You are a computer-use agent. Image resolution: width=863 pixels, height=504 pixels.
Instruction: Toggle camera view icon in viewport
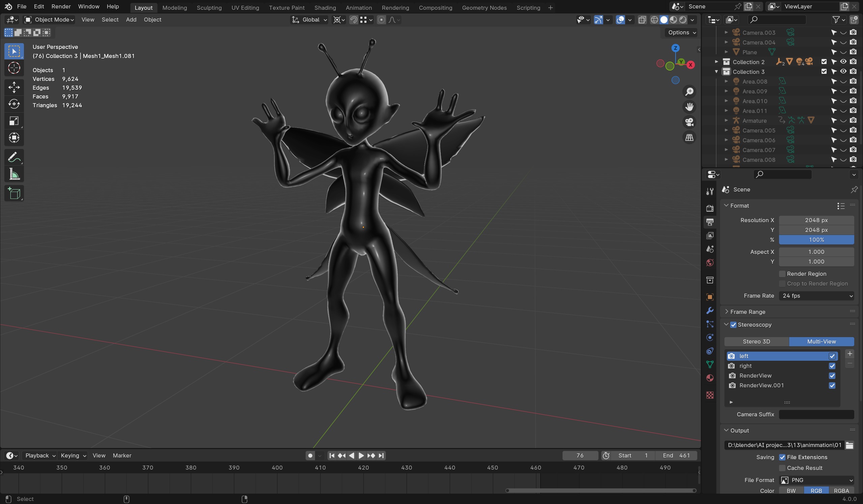click(689, 122)
